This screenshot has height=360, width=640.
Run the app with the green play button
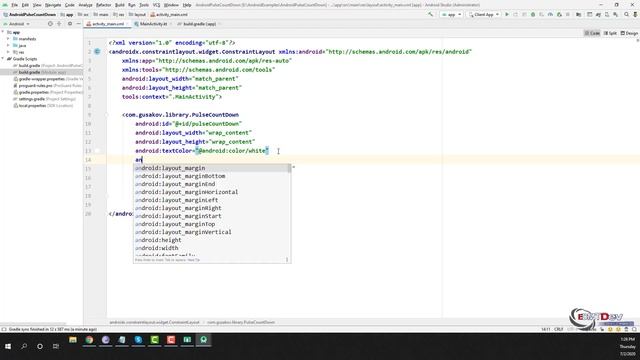point(507,15)
